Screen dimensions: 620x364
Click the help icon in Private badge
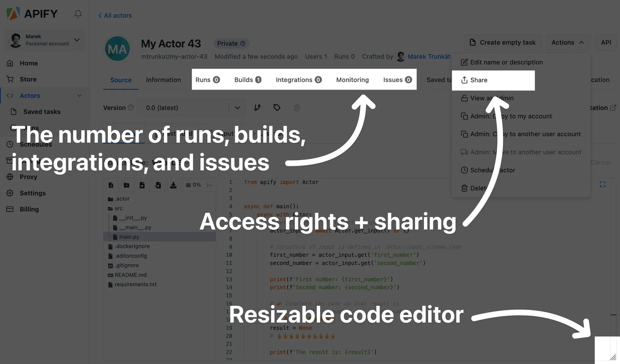click(243, 43)
